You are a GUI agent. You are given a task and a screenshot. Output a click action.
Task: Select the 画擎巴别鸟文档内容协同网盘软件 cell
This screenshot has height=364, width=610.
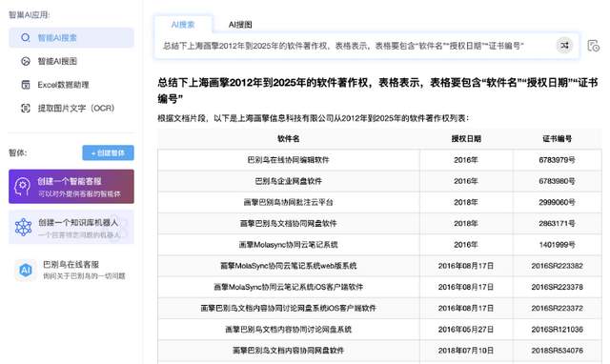(x=288, y=351)
